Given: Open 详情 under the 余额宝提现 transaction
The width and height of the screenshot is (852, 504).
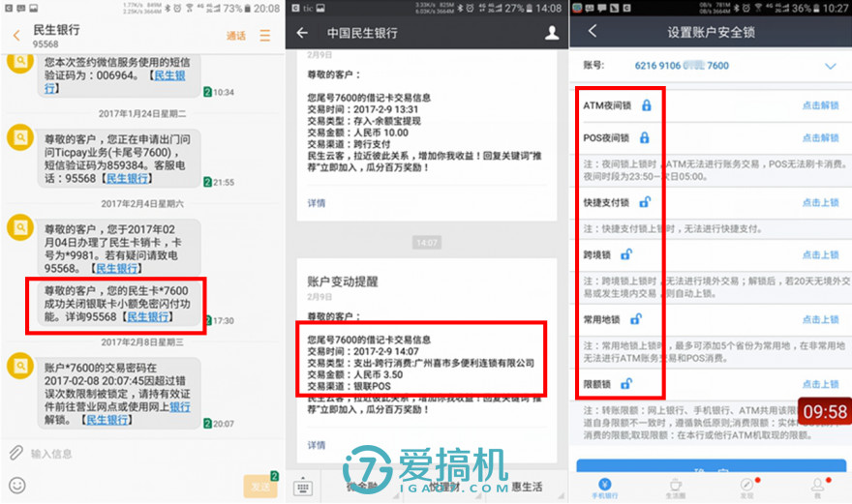Looking at the screenshot, I should click(317, 203).
